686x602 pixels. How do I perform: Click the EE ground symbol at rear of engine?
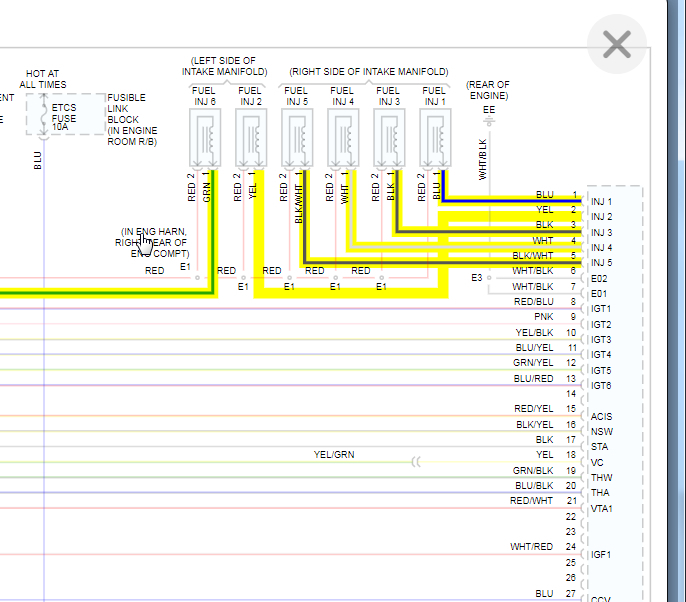pos(489,122)
